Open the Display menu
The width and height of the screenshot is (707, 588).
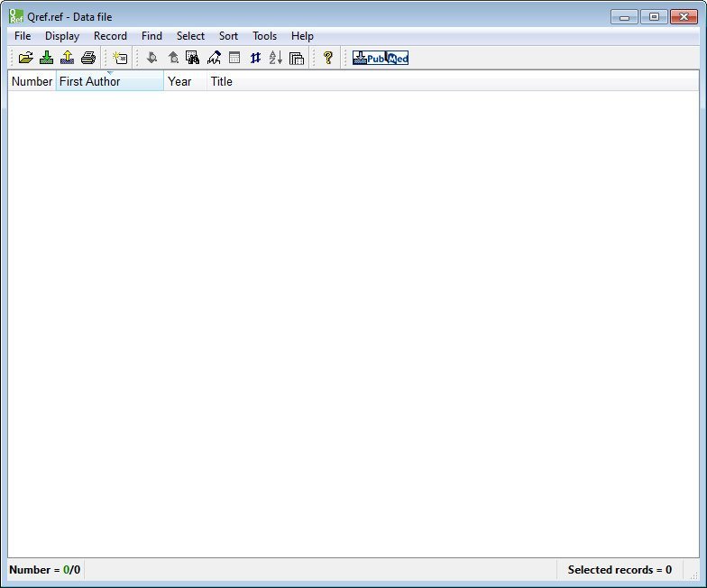[62, 36]
